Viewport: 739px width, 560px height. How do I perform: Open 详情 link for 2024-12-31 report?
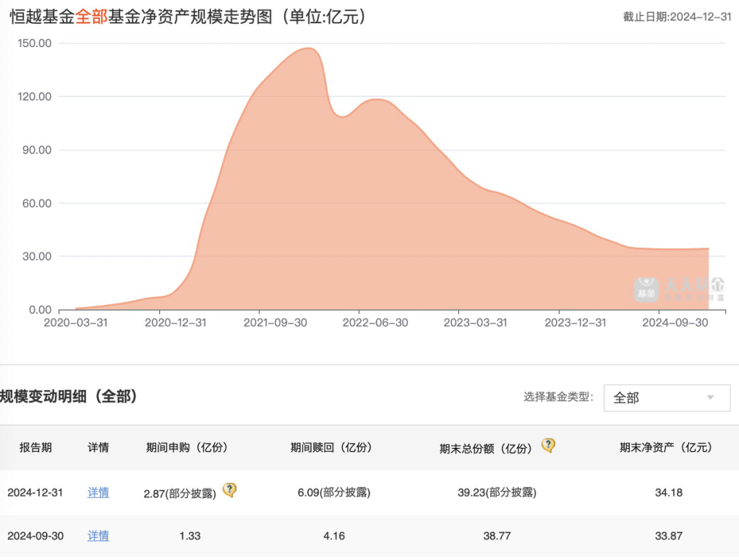(98, 493)
